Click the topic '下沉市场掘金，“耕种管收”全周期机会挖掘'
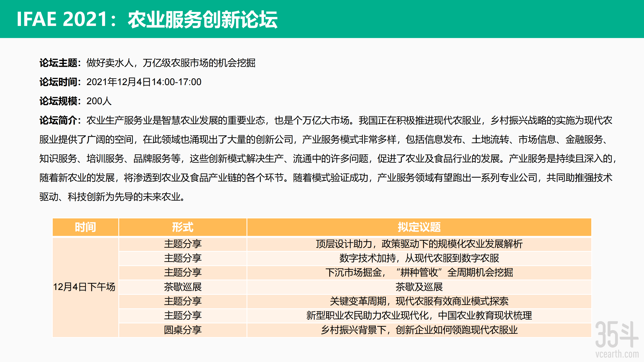 click(419, 272)
